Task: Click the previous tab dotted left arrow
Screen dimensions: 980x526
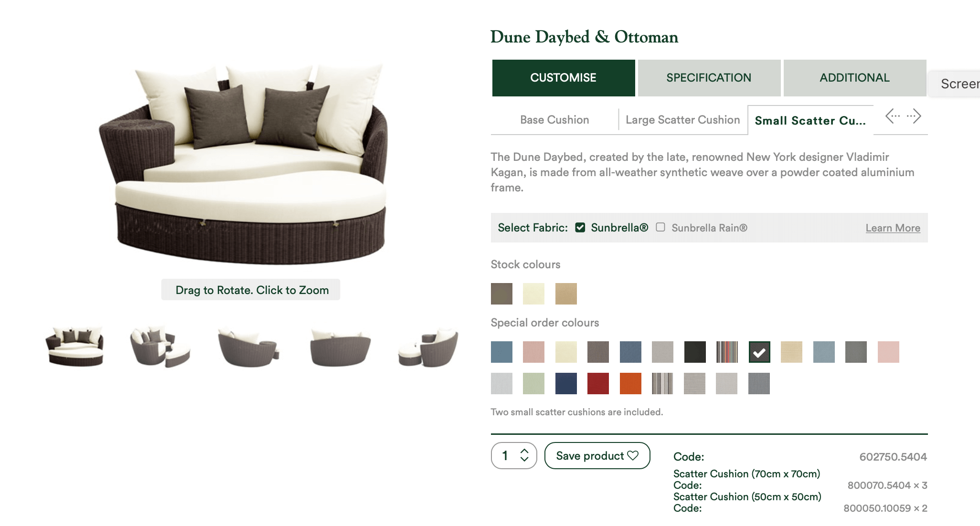Action: click(x=892, y=116)
